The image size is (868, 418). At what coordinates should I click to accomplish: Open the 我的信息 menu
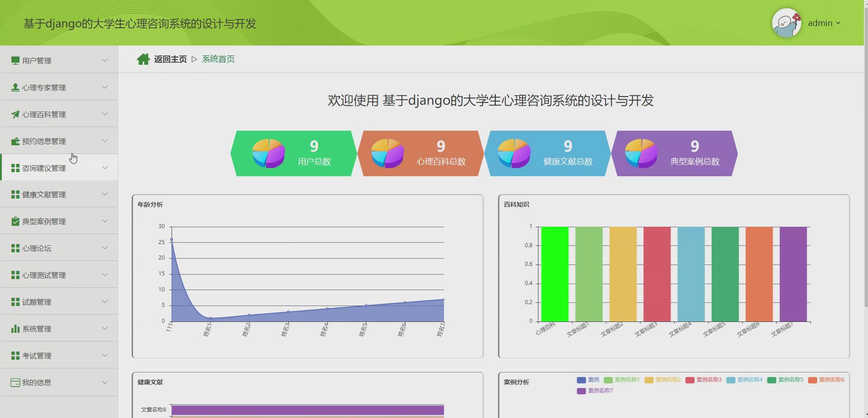pyautogui.click(x=59, y=382)
